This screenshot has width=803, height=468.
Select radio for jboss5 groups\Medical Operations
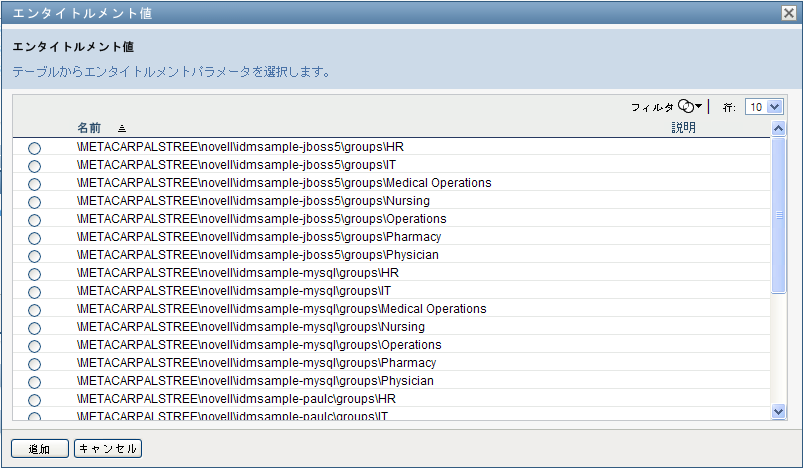[35, 184]
